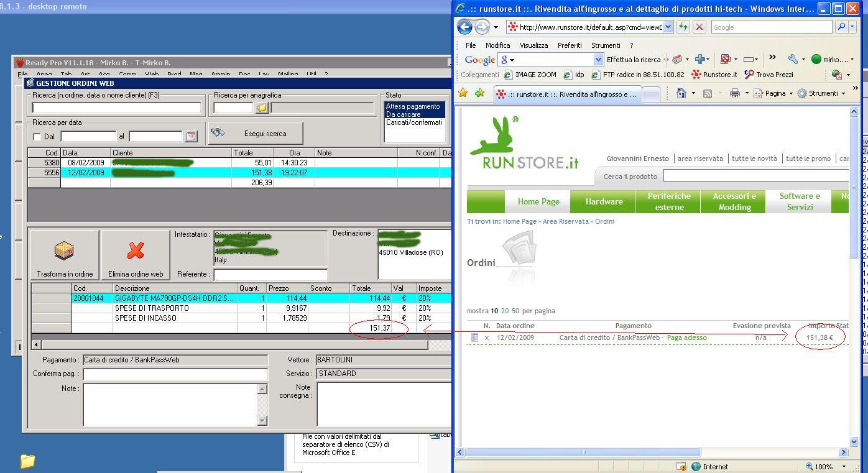
Task: Switch to the Hardware site tab
Action: [x=604, y=201]
